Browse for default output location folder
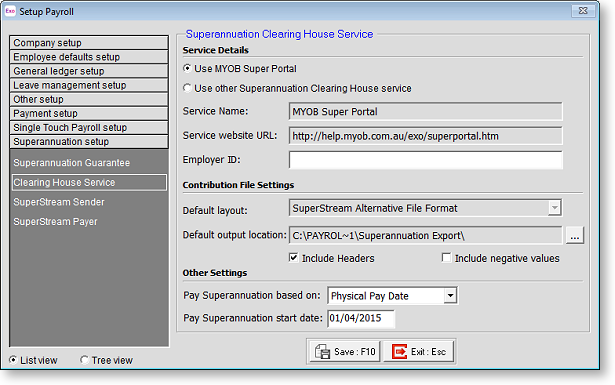 click(x=575, y=236)
